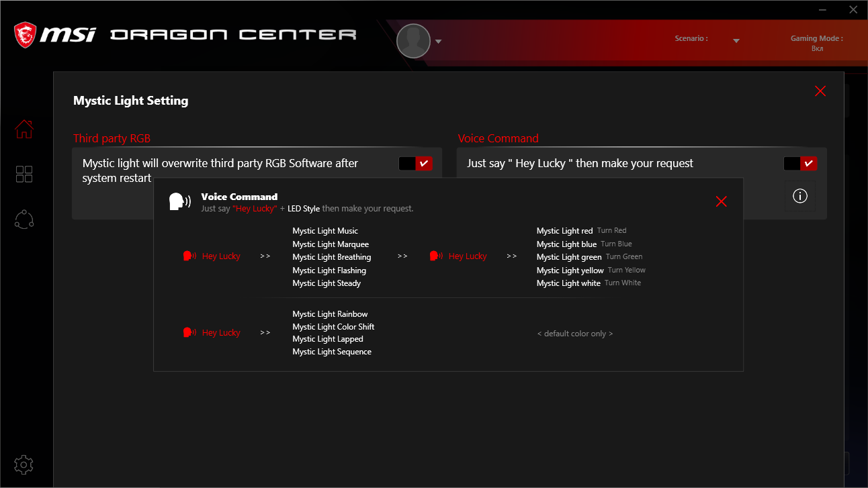
Task: Click the 'Turn Red' hint text
Action: pos(612,231)
